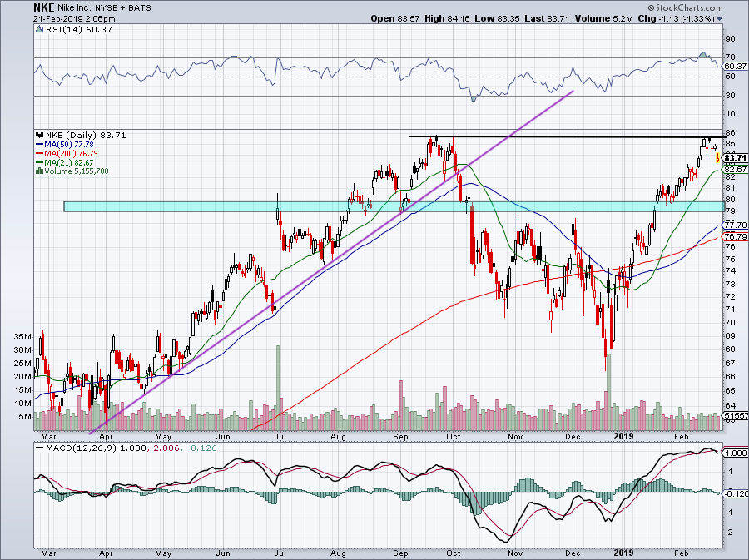Click Apr on the bottom MACD date axis
Viewport: 749px width, 560px height.
pos(106,553)
